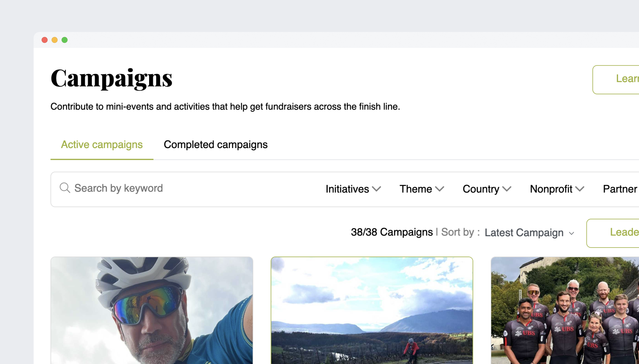Click the Nonprofit chevron arrow
The image size is (639, 364).
click(x=580, y=189)
